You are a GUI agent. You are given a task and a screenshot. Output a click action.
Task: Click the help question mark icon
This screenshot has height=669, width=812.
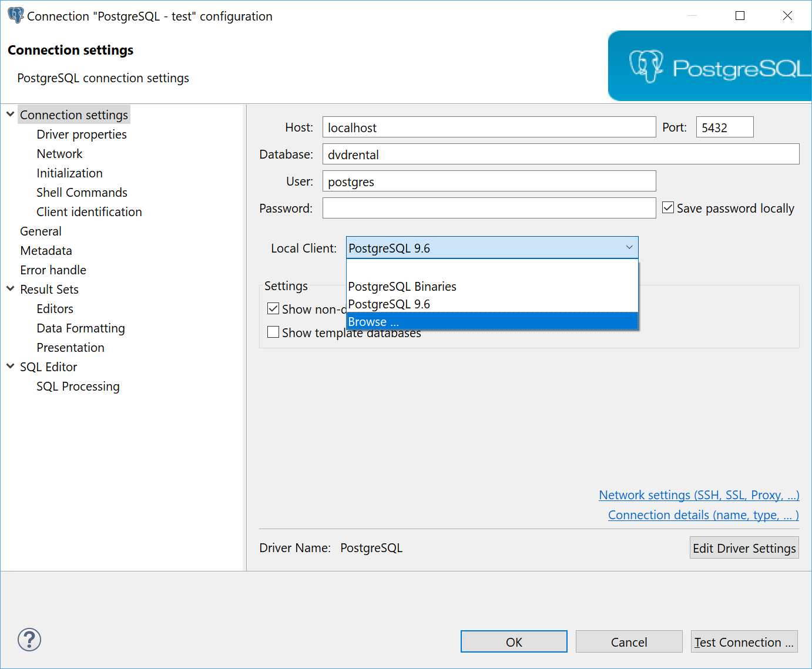pos(29,640)
